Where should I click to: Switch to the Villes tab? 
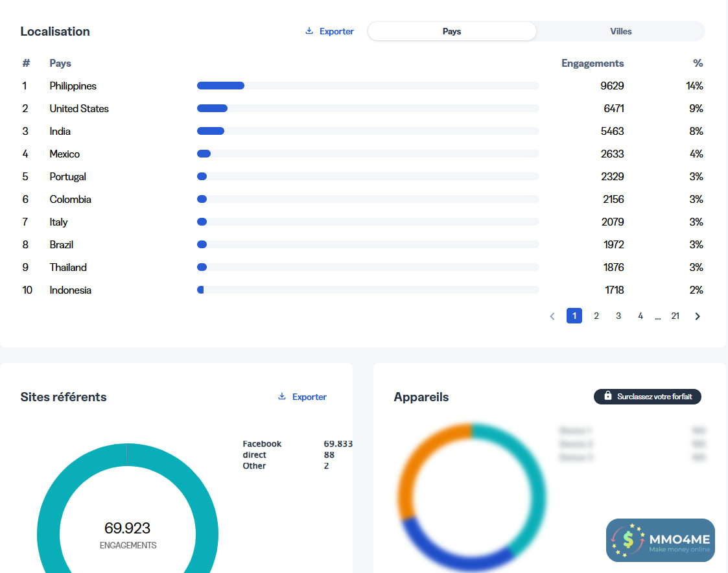tap(621, 31)
